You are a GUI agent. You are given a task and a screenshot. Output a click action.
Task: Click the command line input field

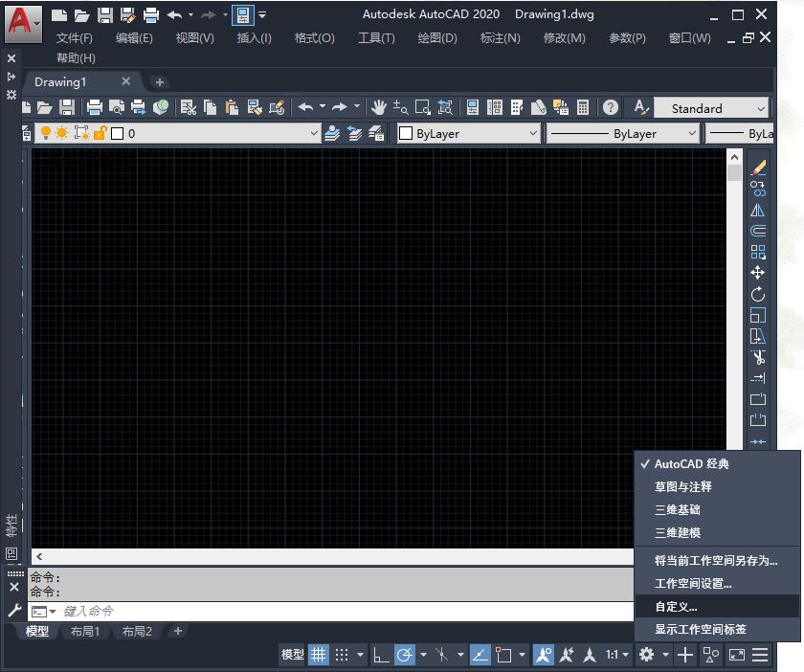coord(144,611)
